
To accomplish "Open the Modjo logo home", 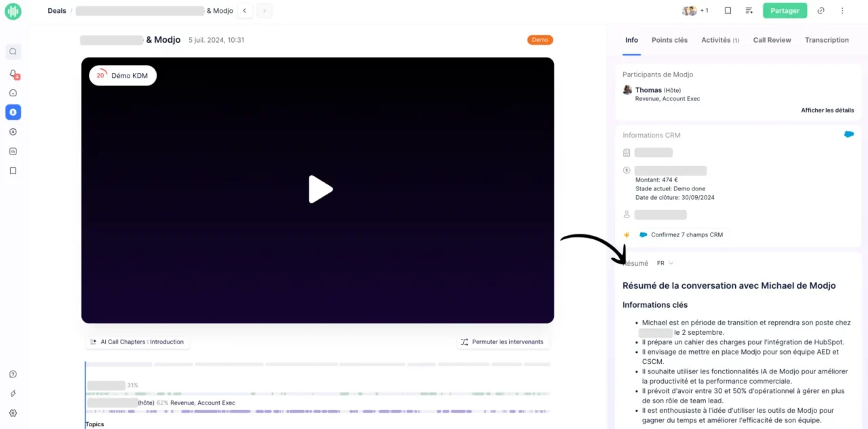I will pyautogui.click(x=13, y=11).
